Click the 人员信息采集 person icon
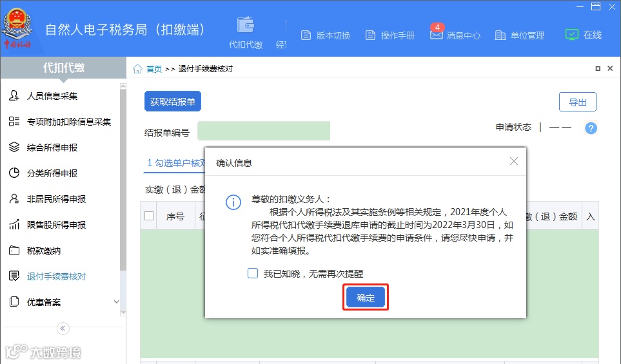This screenshot has width=621, height=364. pos(14,95)
